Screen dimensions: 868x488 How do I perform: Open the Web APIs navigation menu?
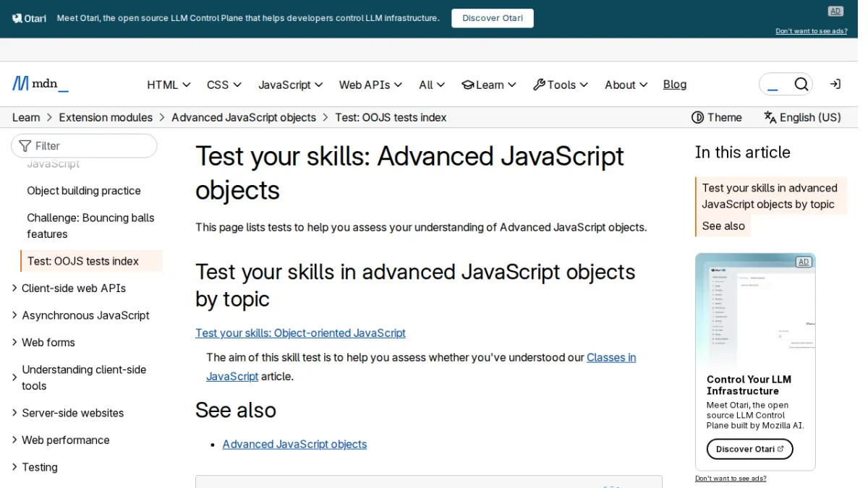click(x=371, y=85)
